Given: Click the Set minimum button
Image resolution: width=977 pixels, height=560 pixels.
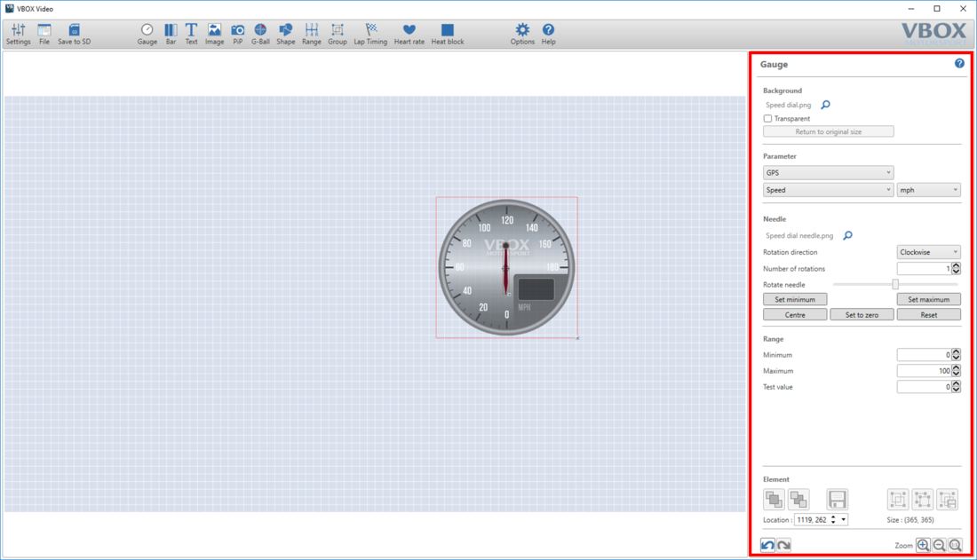Looking at the screenshot, I should click(x=795, y=300).
